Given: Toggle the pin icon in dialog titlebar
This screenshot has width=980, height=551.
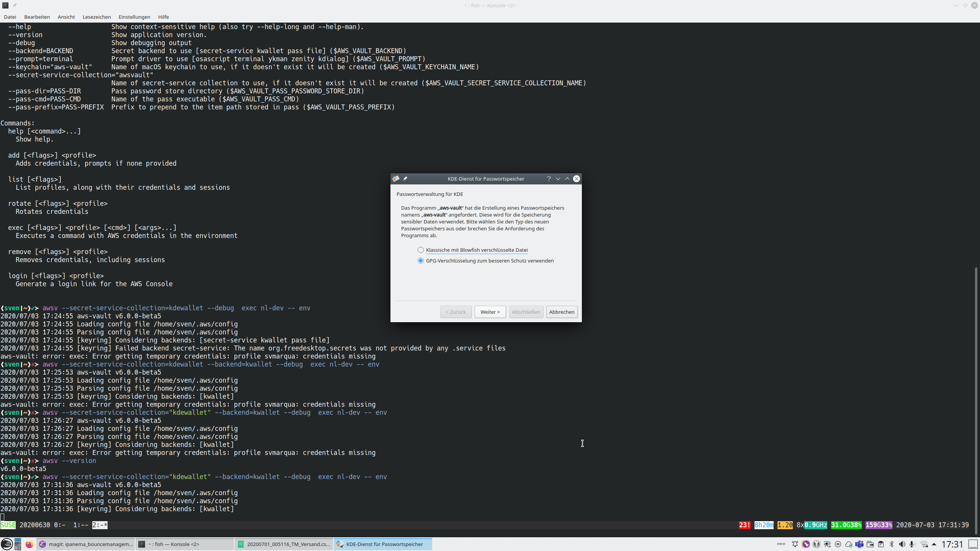Looking at the screenshot, I should point(405,178).
